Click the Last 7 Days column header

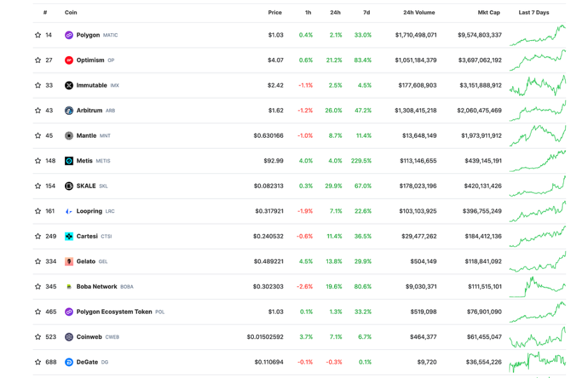click(x=534, y=12)
